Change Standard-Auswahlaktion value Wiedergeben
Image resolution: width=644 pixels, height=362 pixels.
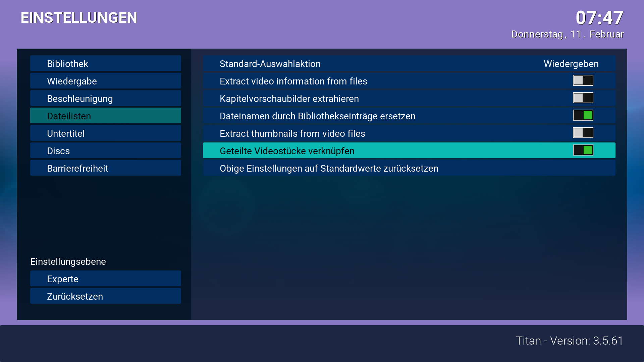pos(571,64)
